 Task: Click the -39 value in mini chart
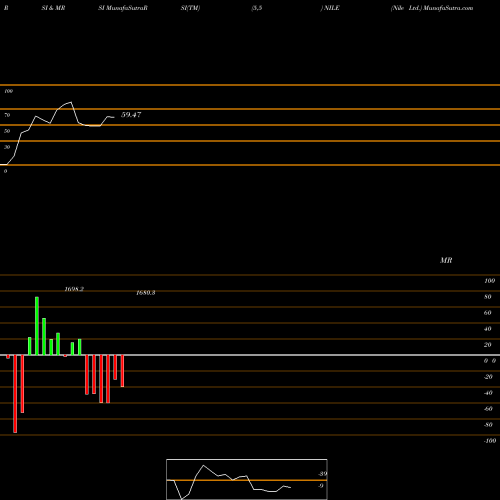pos(322,474)
